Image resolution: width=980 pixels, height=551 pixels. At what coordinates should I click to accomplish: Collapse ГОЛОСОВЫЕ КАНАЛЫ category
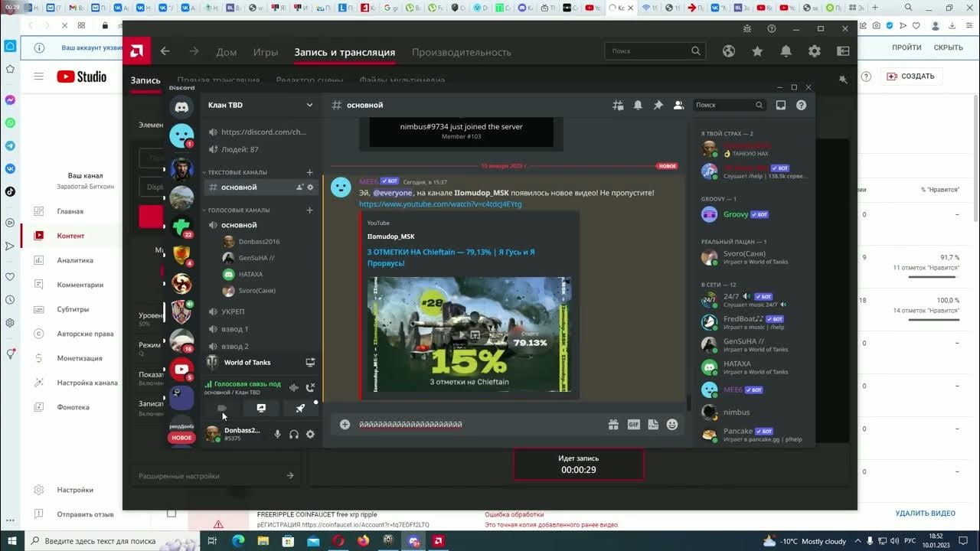click(x=237, y=210)
